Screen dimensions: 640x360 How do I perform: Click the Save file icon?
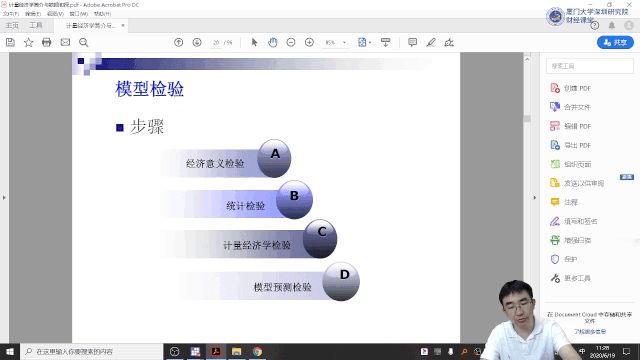[10, 42]
